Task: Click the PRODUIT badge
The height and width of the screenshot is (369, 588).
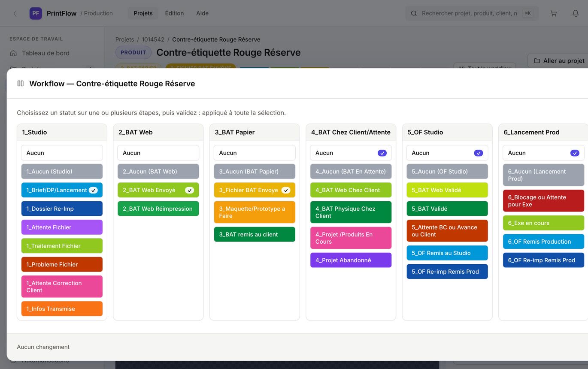Action: point(133,52)
